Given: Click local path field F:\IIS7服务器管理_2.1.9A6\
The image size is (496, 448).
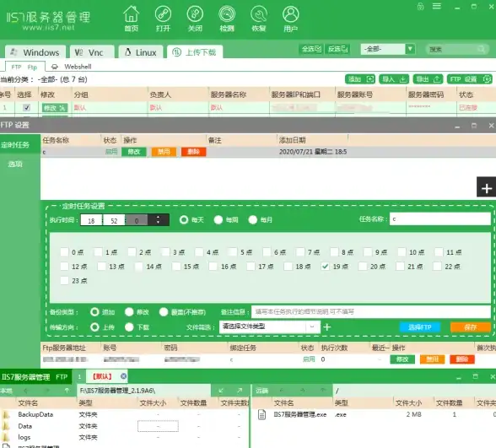Looking at the screenshot, I should pyautogui.click(x=144, y=391).
